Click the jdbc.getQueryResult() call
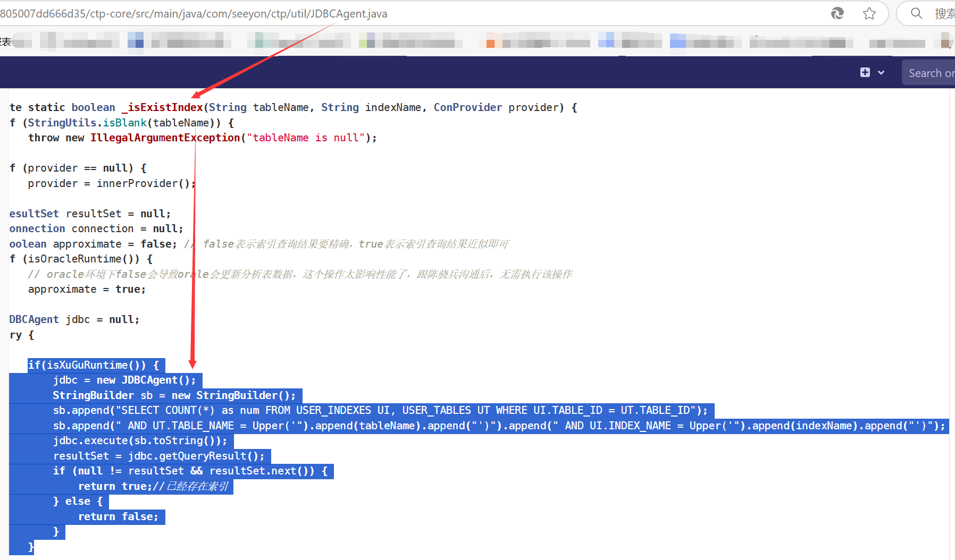 [196, 456]
